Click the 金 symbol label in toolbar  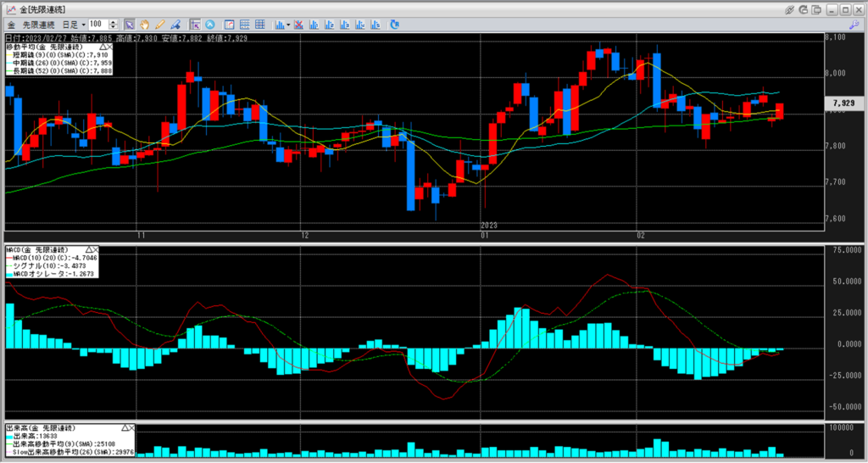pos(12,25)
